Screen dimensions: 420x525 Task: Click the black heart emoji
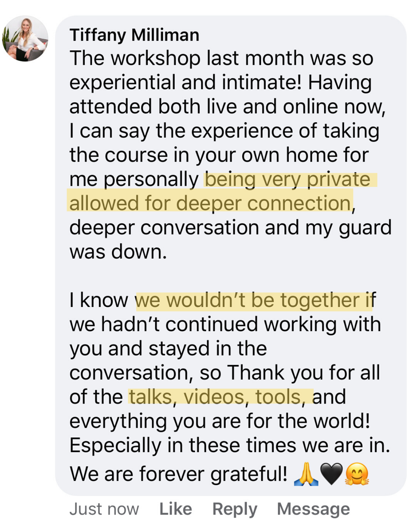pos(331,474)
